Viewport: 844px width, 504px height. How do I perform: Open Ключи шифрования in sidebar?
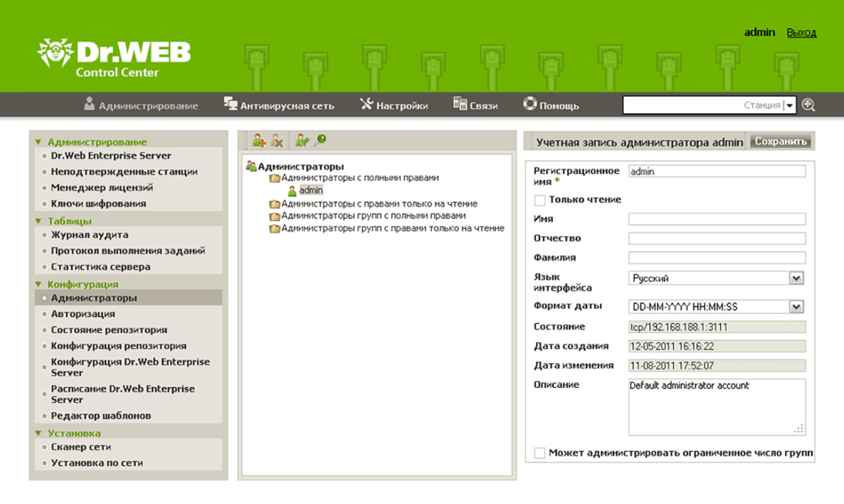pyautogui.click(x=99, y=204)
